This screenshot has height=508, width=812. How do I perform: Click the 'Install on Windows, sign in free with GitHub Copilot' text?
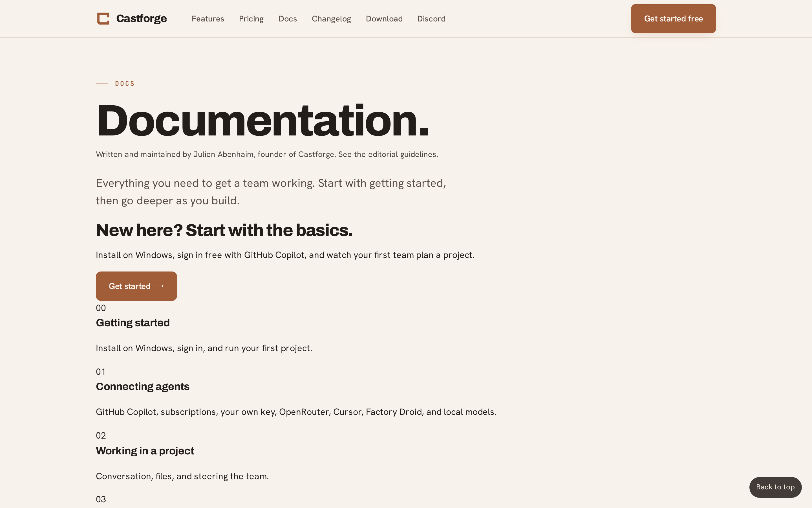[285, 255]
